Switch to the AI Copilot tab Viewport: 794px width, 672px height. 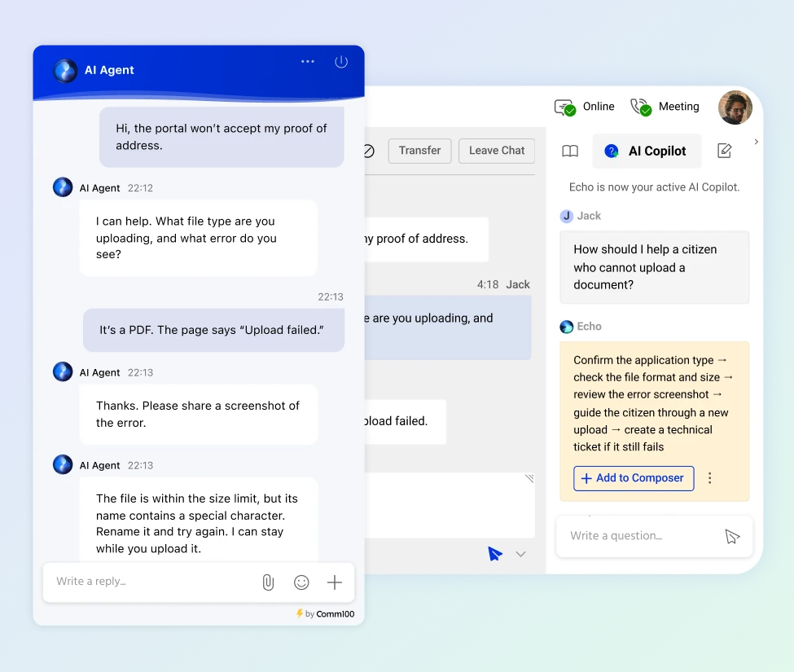[647, 151]
